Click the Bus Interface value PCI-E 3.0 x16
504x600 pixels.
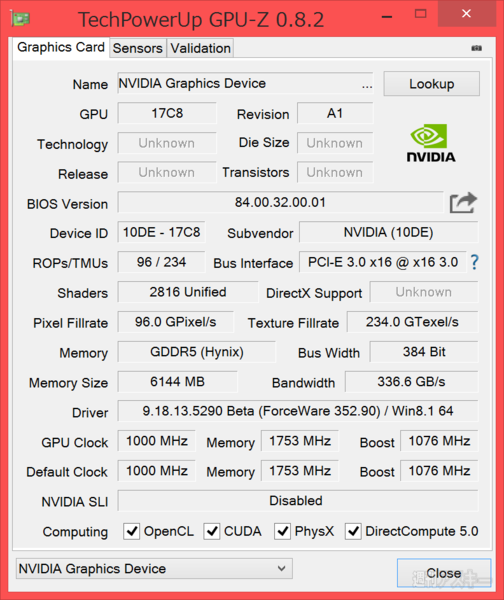click(383, 262)
